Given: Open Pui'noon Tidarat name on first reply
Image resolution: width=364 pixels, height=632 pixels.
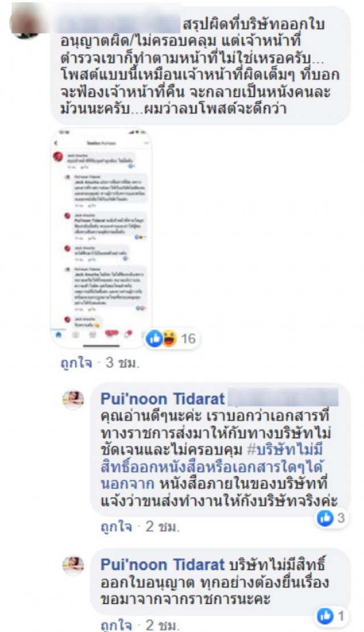Looking at the screenshot, I should click(x=162, y=399).
